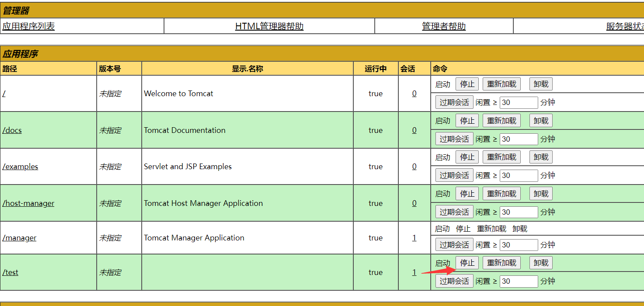This screenshot has width=644, height=306.
Task: Click 'Tomcat Manager Application' text
Action: point(194,238)
